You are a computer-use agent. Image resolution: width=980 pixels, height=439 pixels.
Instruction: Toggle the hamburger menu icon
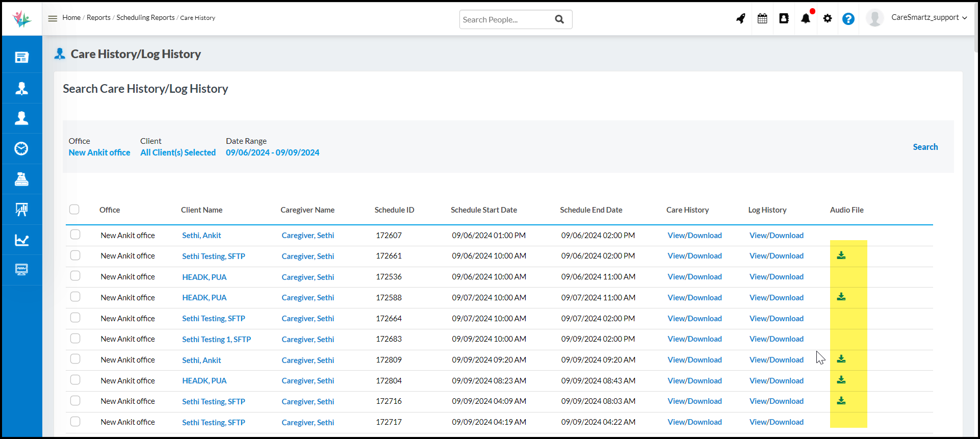[x=53, y=18]
